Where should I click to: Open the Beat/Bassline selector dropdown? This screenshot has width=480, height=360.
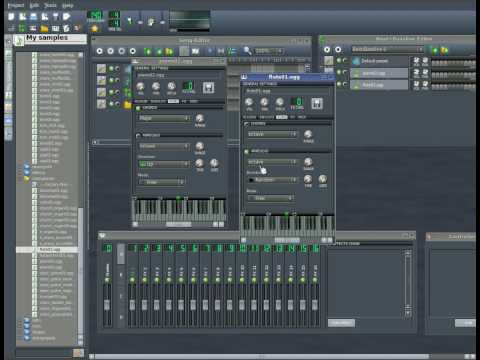tap(387, 50)
